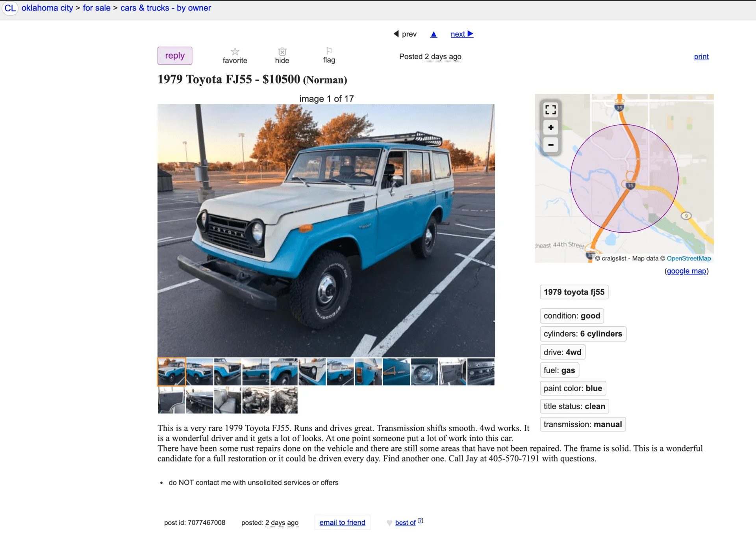Navigate to oklahoma city breadcrumb
The image size is (756, 548).
[47, 8]
